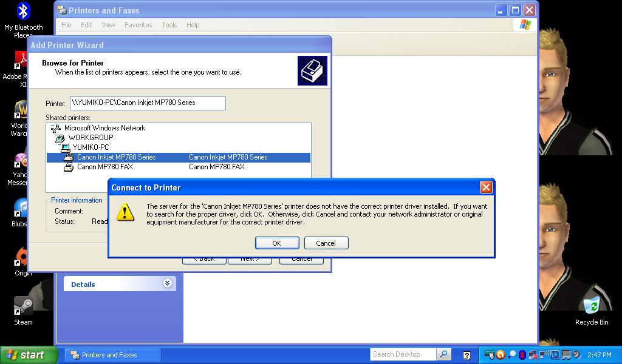The image size is (622, 364).
Task: Click the Start button
Action: 29,355
